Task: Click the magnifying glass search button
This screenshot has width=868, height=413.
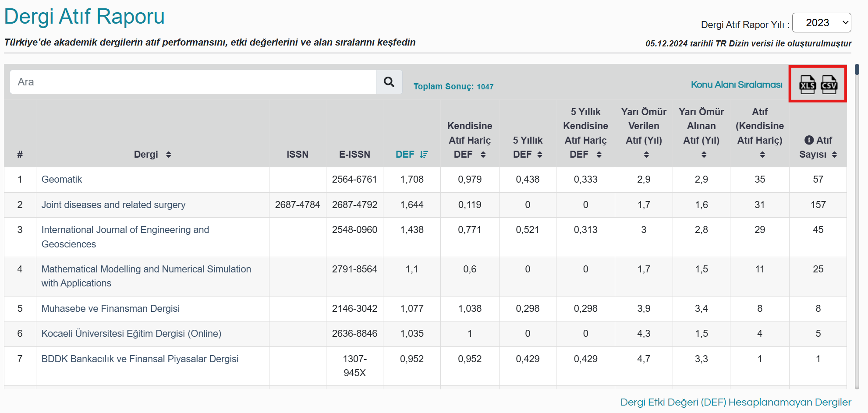Action: pyautogui.click(x=389, y=82)
